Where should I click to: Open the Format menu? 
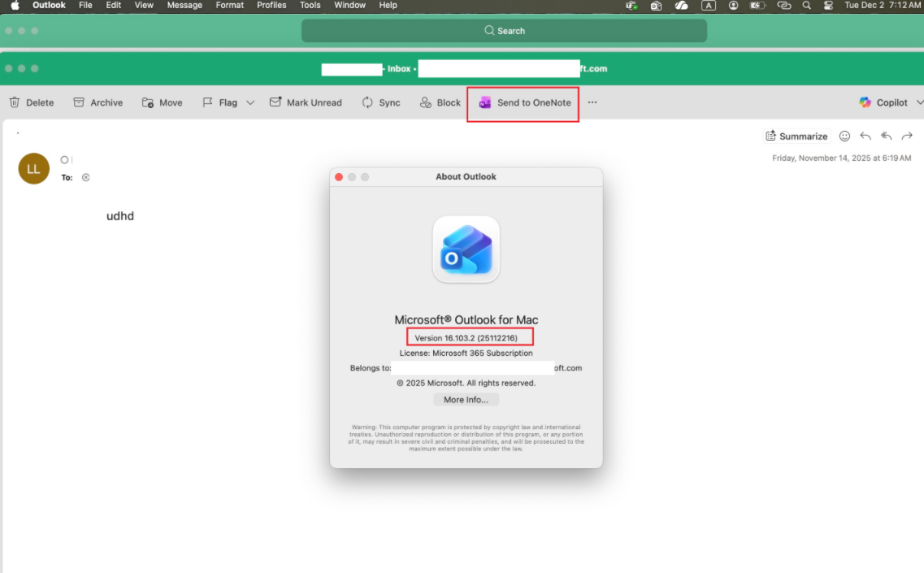(230, 6)
